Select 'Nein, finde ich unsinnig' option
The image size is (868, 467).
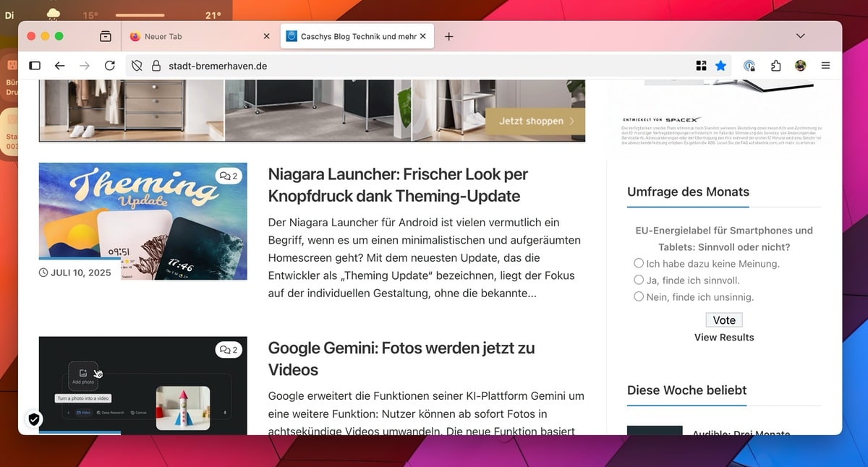tap(639, 296)
